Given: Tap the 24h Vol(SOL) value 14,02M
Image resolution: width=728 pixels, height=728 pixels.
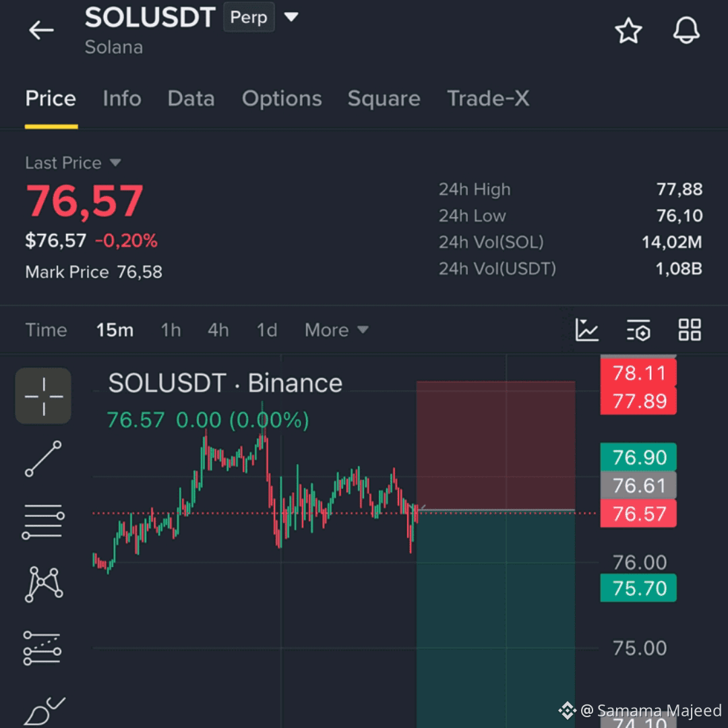Looking at the screenshot, I should (672, 243).
